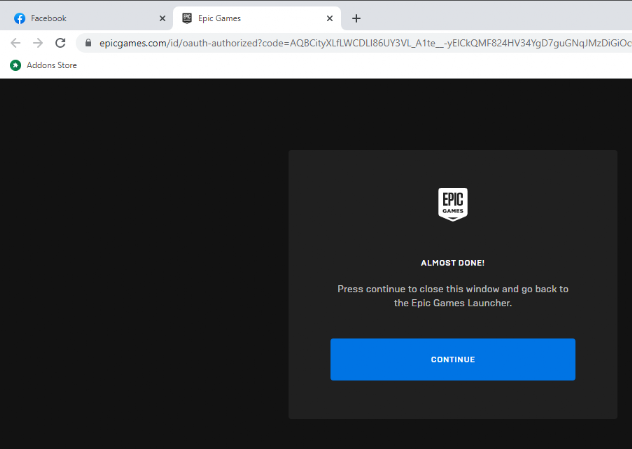This screenshot has width=632, height=449.
Task: Reload the current page
Action: 60,43
